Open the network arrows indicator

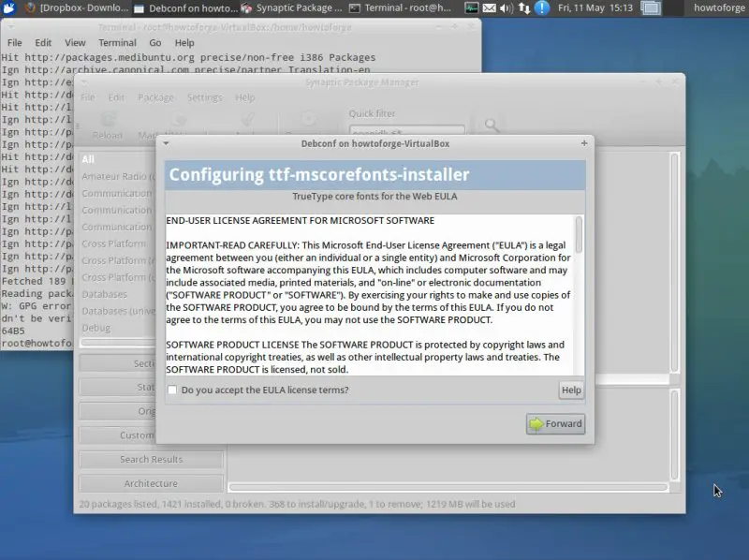coord(524,7)
